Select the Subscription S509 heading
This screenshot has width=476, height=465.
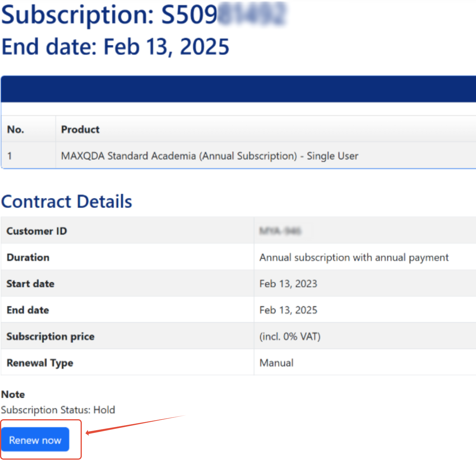(144, 15)
